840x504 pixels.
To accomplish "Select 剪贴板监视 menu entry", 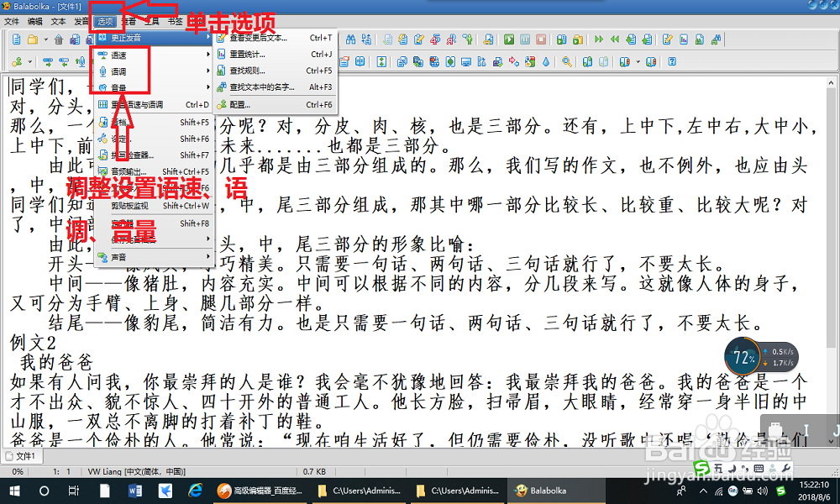I will pyautogui.click(x=155, y=206).
